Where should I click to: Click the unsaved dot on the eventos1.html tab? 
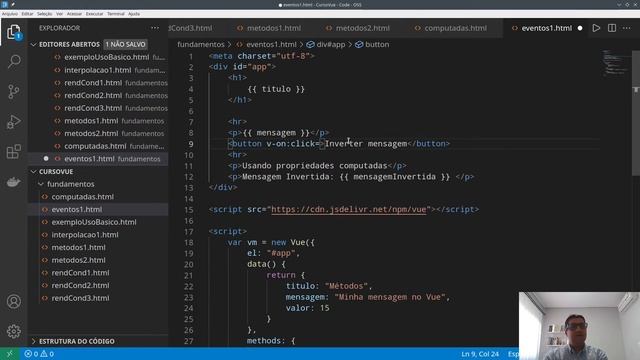[580, 28]
